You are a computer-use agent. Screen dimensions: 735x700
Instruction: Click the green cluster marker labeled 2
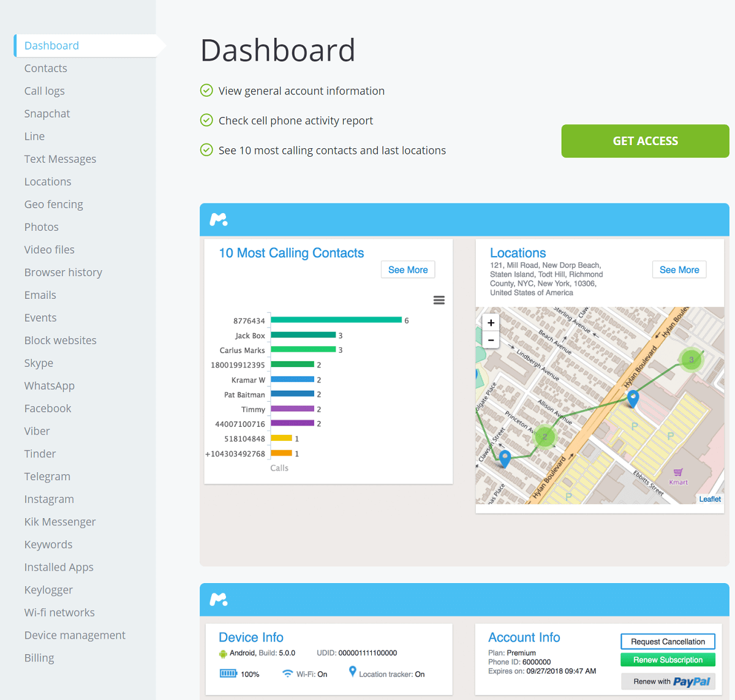coord(545,437)
